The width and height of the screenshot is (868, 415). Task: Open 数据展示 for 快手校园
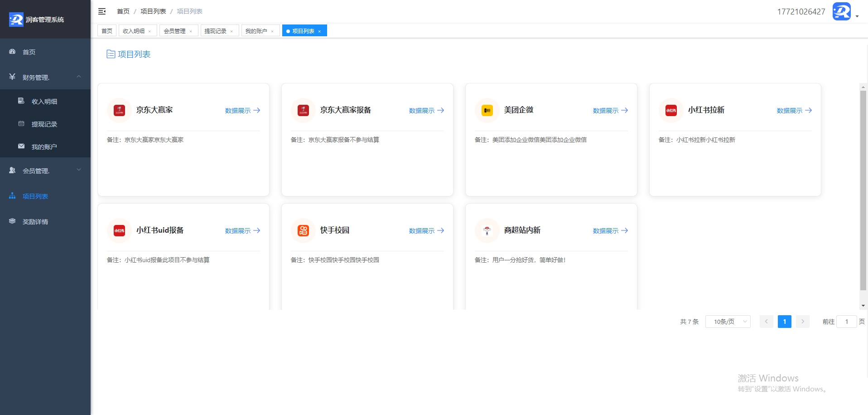pos(426,230)
